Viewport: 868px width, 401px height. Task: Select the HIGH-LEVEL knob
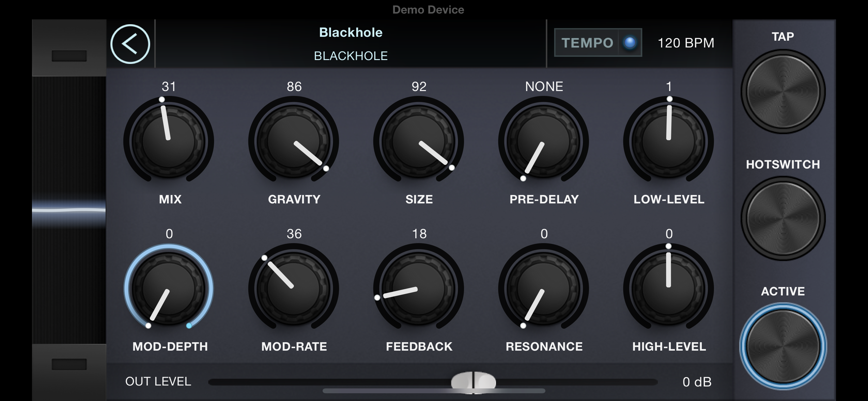click(668, 288)
